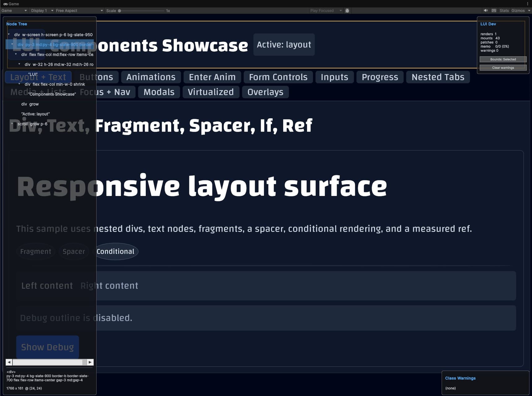Click the 'Node Tree' panel title

click(x=17, y=24)
